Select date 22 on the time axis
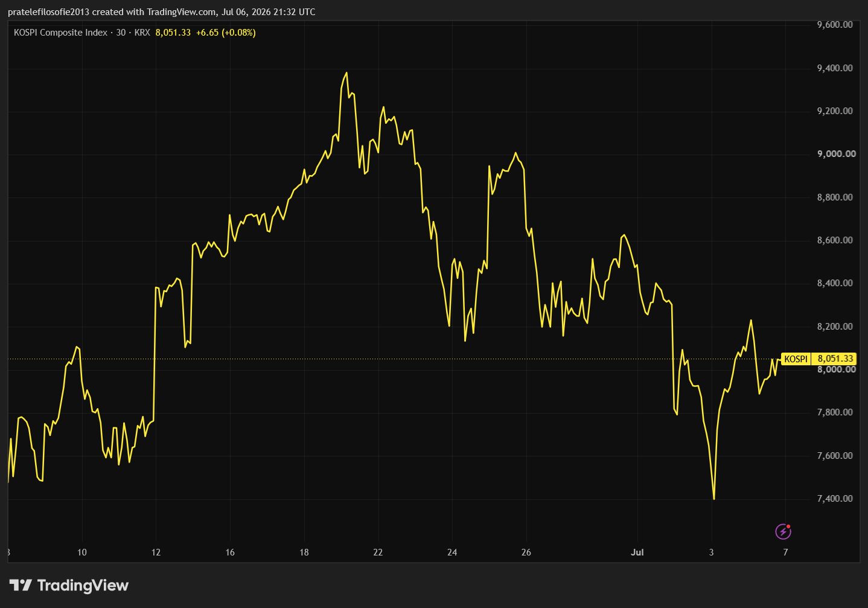The width and height of the screenshot is (868, 608). tap(378, 552)
